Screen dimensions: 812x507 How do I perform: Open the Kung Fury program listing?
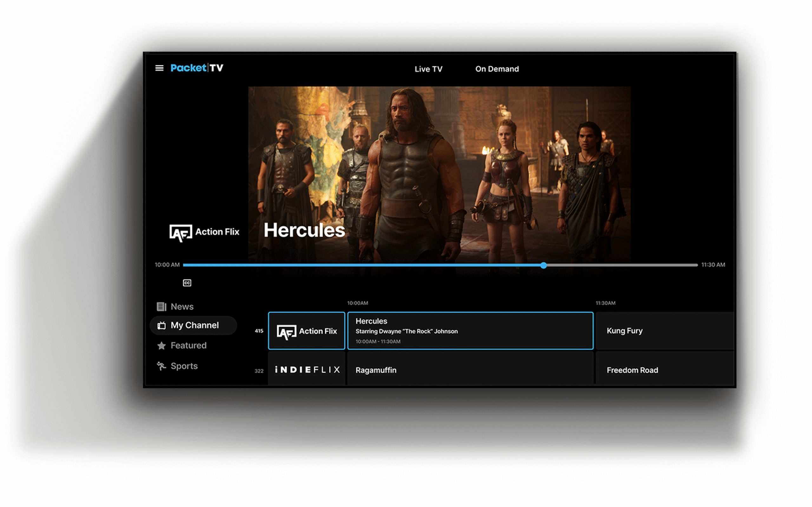pyautogui.click(x=665, y=331)
